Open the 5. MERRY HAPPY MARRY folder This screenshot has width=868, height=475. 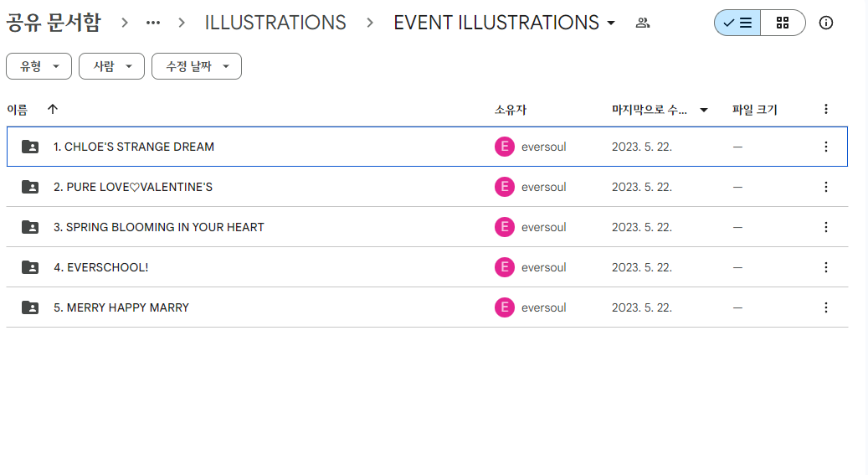(x=121, y=307)
